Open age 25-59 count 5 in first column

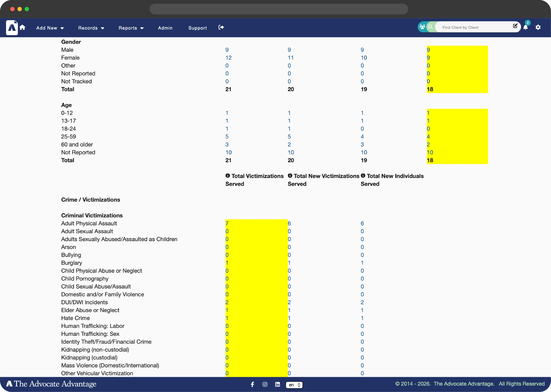pos(227,137)
